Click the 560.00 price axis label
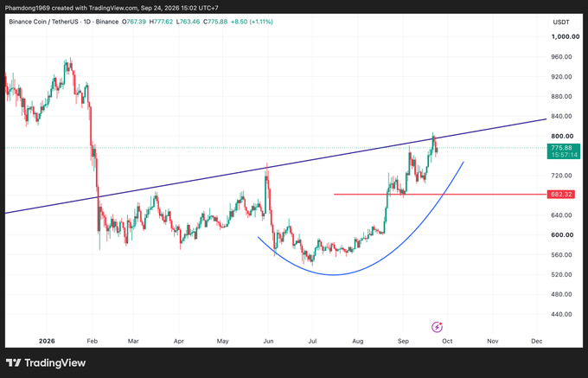Viewport: 588px width, 378px height. pyautogui.click(x=561, y=255)
